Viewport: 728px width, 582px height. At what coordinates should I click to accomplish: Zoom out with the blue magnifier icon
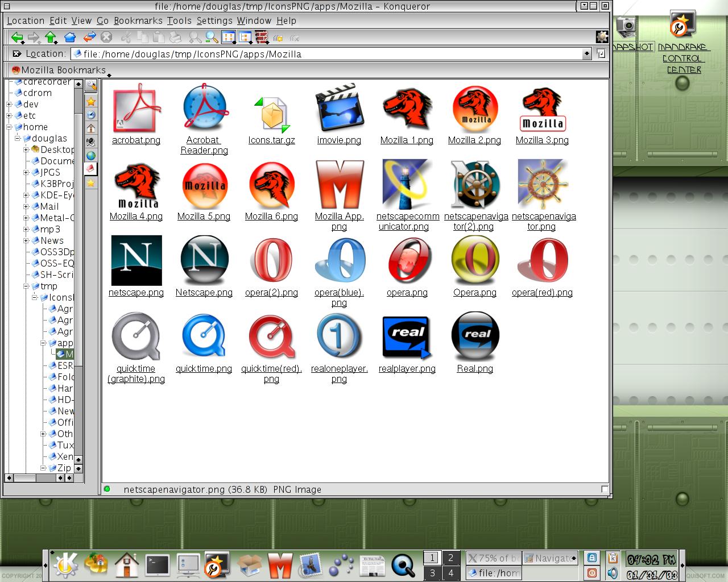[x=212, y=38]
